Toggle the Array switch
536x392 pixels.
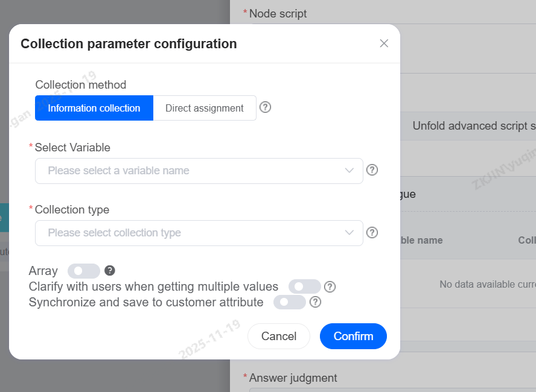[x=84, y=271]
